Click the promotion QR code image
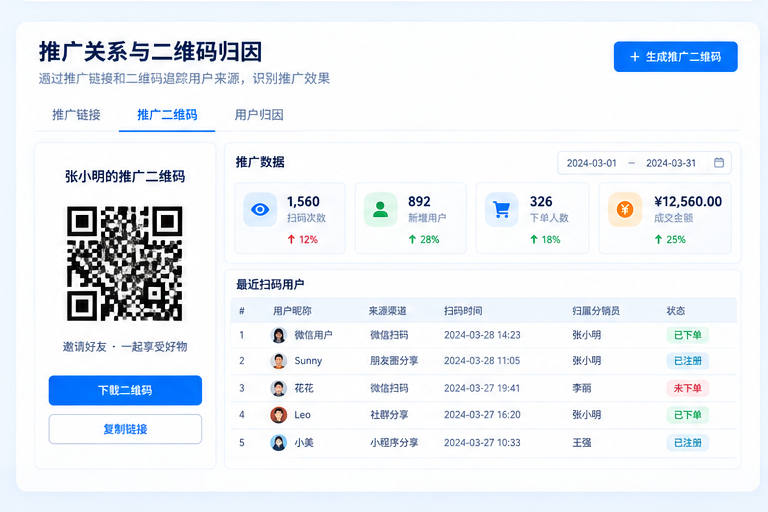Viewport: 768px width, 512px height. 125,264
